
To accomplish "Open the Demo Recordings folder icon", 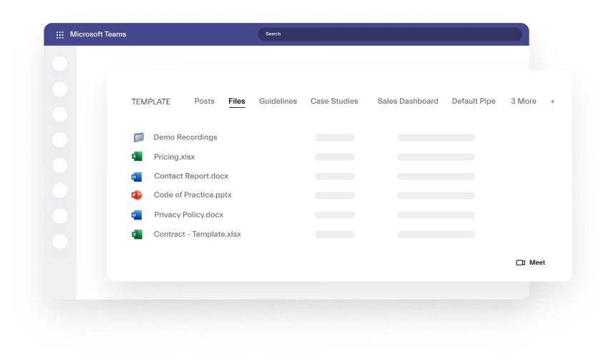I will [x=139, y=137].
